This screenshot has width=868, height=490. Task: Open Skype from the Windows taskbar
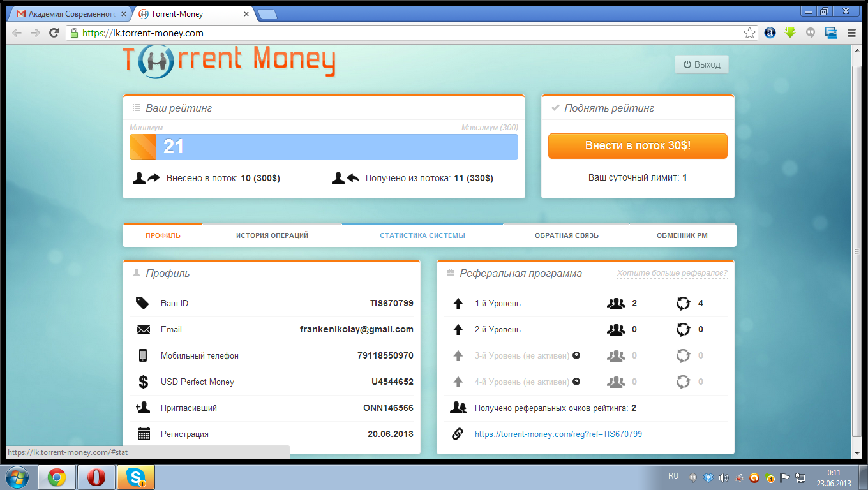coord(136,477)
